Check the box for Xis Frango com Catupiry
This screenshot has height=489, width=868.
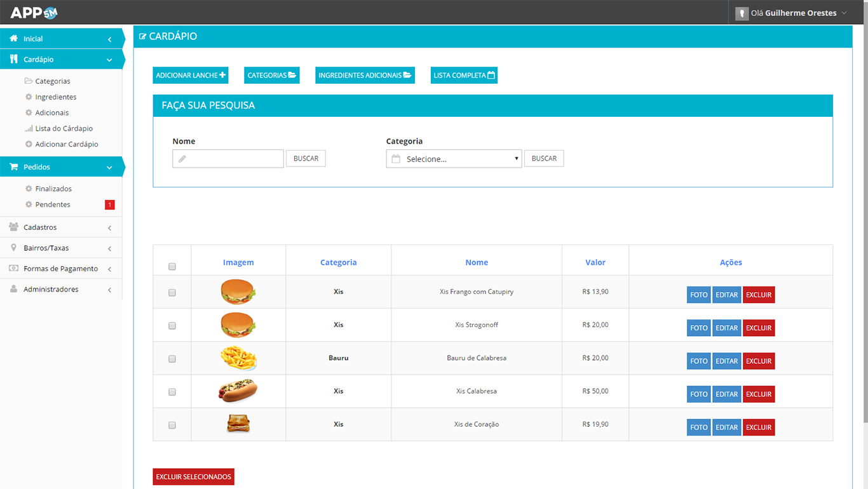172,293
